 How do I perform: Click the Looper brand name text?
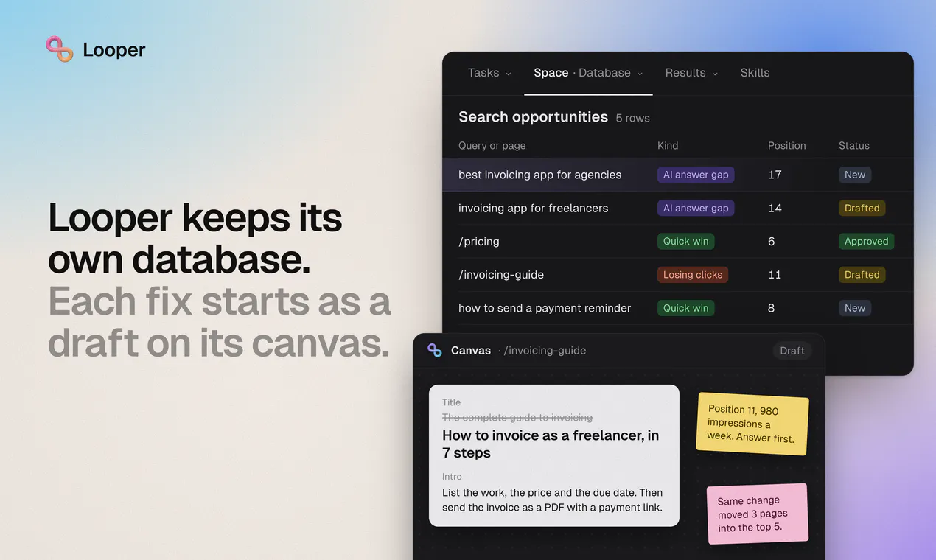(x=114, y=50)
